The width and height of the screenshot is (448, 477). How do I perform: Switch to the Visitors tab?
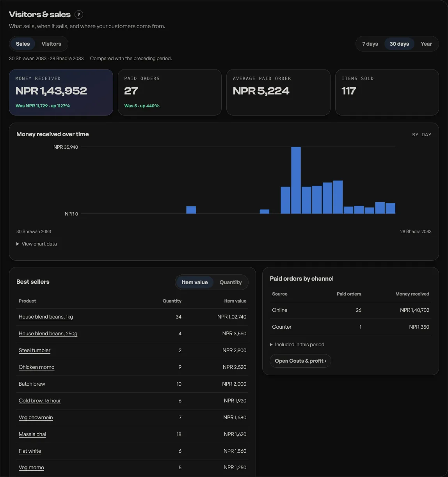point(52,44)
